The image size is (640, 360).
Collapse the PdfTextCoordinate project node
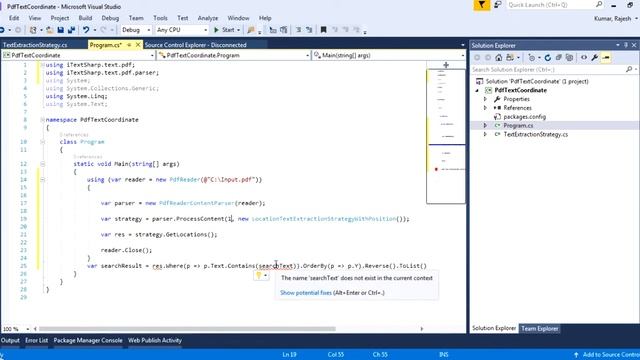[477, 91]
